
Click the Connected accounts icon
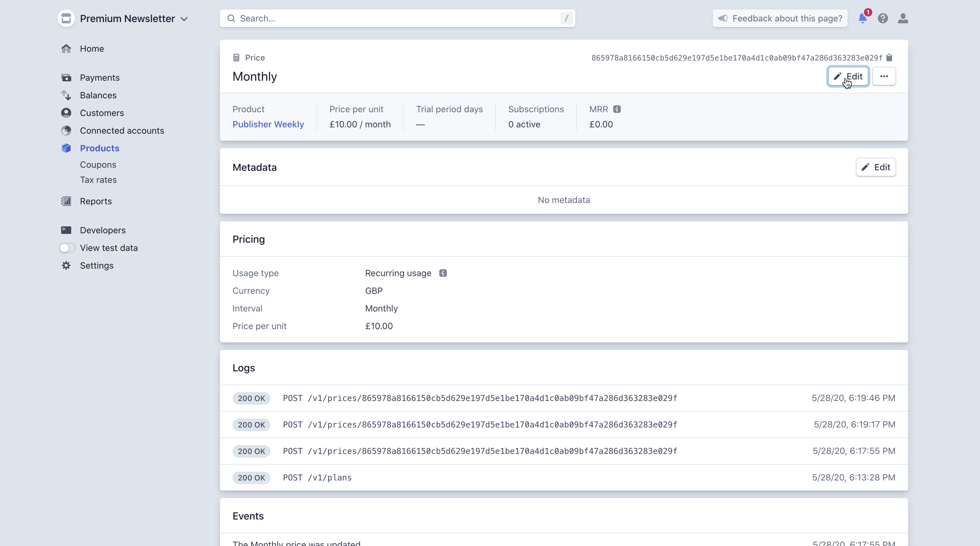pos(66,131)
